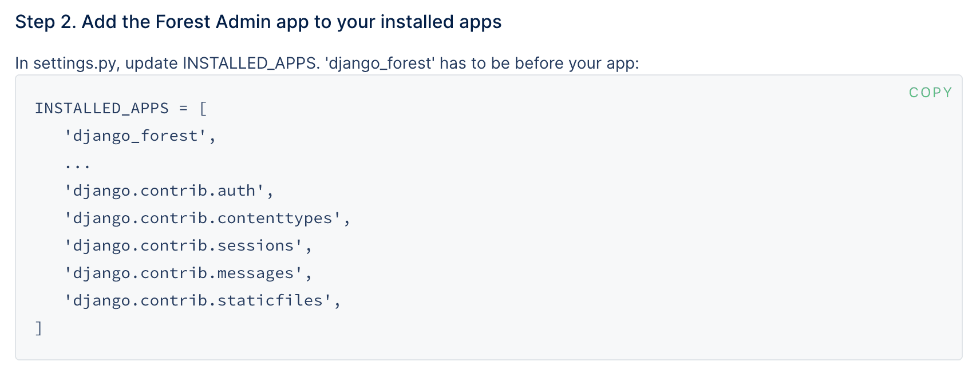The width and height of the screenshot is (980, 373).
Task: Select the 'django.contrib.auth' line
Action: click(169, 191)
